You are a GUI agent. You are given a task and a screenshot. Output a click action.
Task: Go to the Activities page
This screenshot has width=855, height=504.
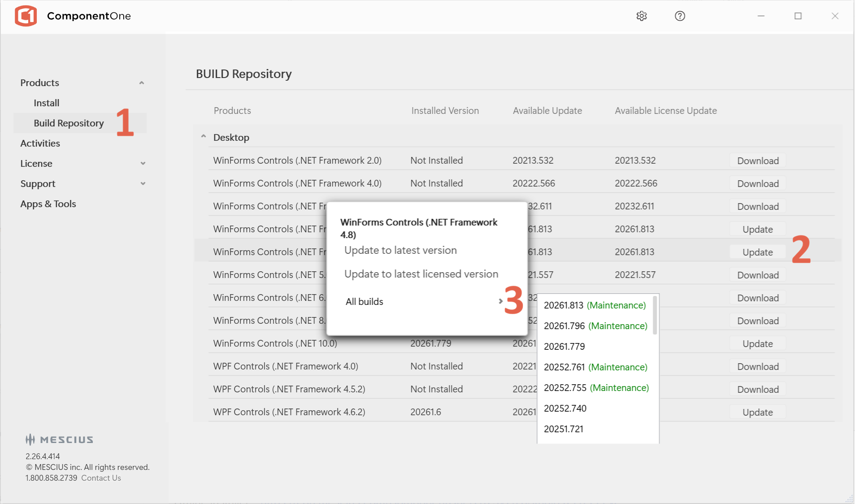coord(40,143)
